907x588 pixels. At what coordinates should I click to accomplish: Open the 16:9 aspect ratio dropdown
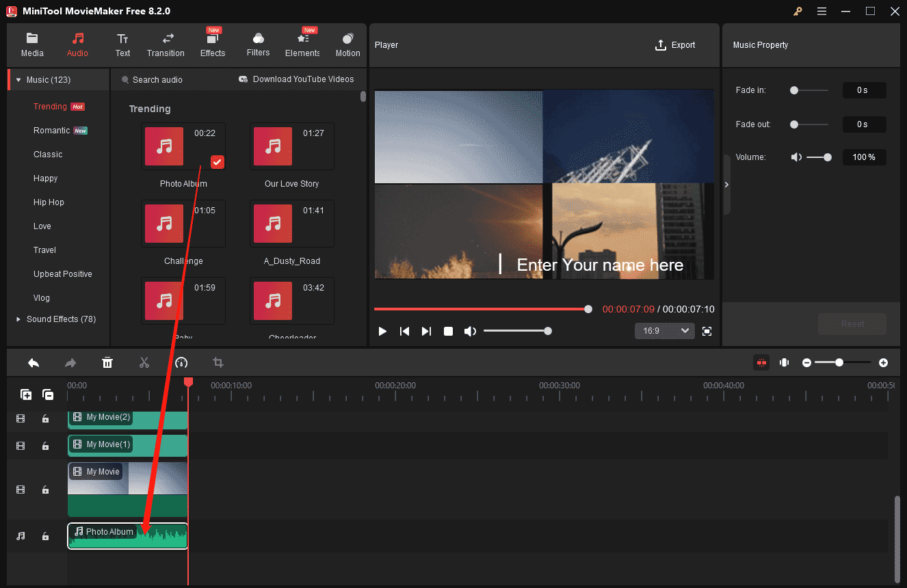pos(664,331)
